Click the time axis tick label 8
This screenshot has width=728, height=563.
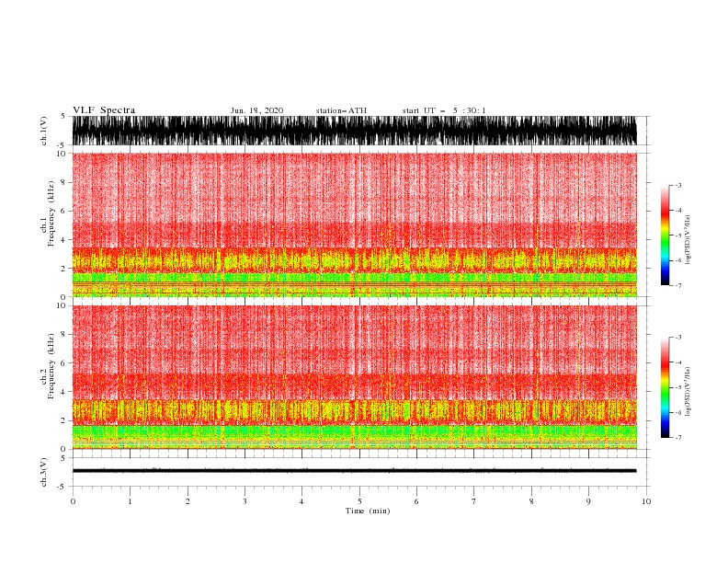(x=531, y=501)
